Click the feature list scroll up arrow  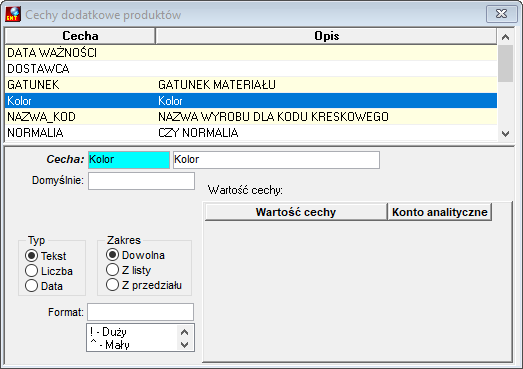(x=505, y=37)
